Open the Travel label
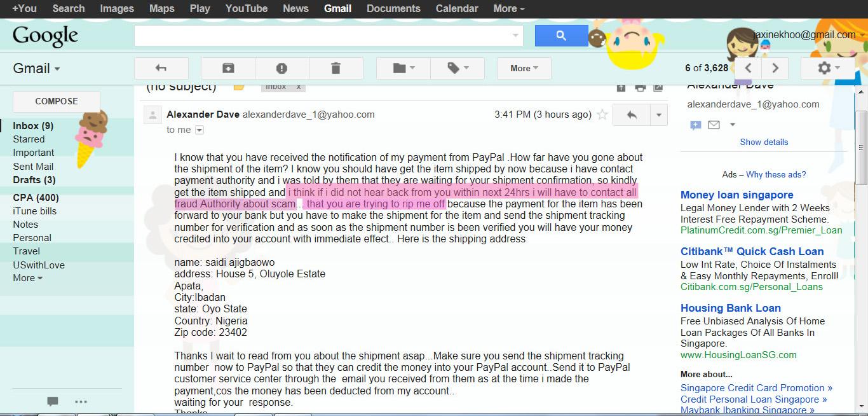 point(27,251)
